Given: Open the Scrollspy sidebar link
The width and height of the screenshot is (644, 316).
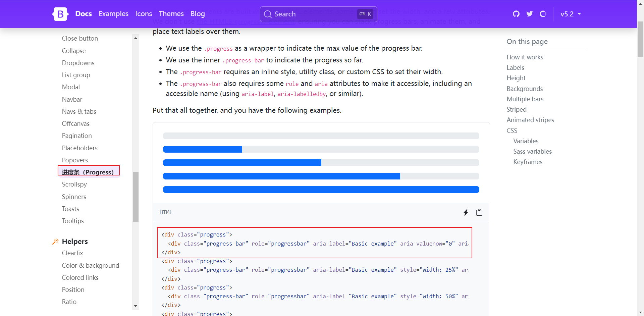Looking at the screenshot, I should (74, 185).
